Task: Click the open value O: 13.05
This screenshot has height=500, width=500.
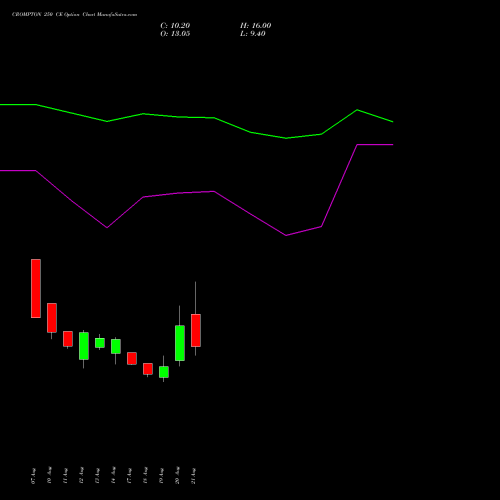Action: tap(175, 34)
